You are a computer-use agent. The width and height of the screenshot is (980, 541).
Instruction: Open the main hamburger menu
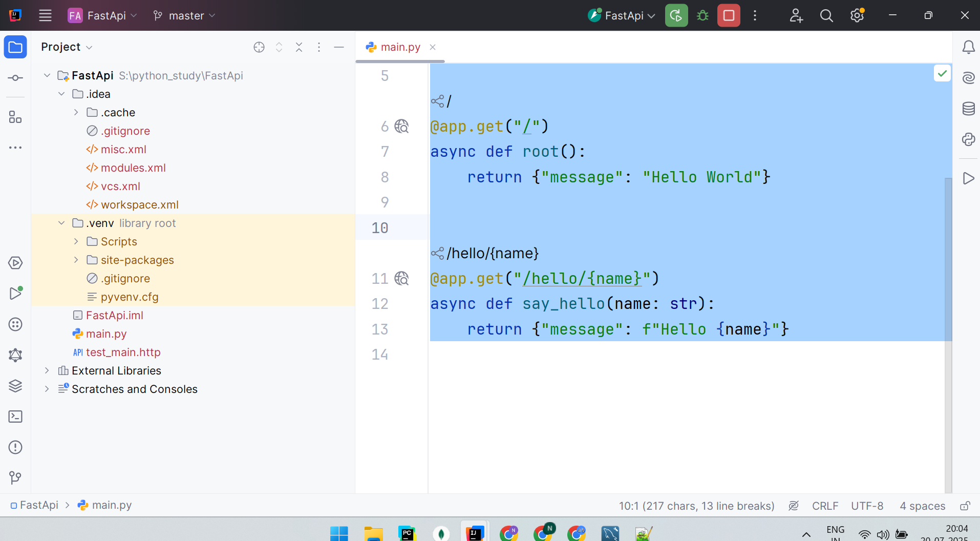pos(45,15)
